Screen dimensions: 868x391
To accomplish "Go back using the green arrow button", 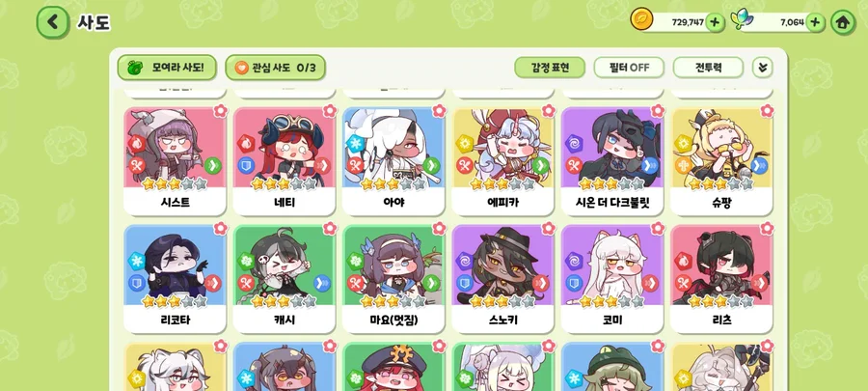I will [53, 22].
